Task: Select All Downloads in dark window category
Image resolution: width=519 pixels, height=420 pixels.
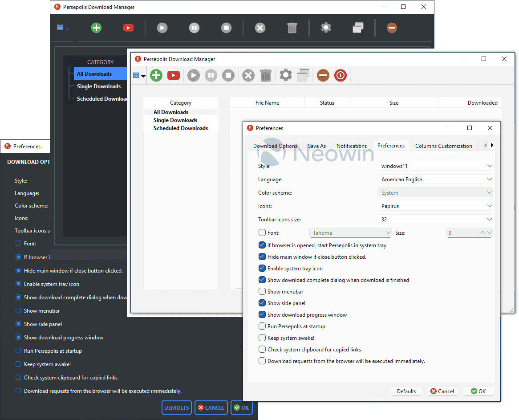Action: click(x=100, y=74)
